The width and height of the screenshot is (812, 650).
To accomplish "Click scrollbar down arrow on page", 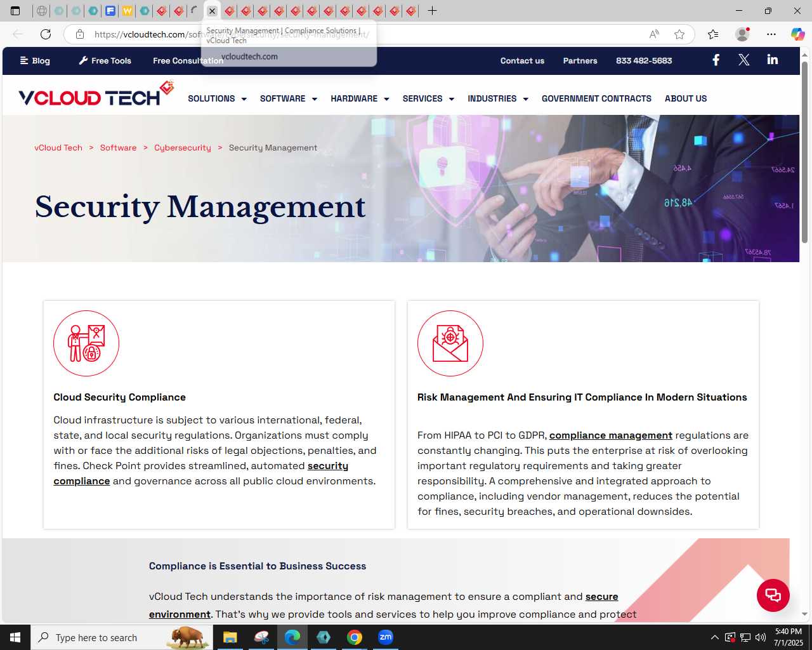I will 804,614.
